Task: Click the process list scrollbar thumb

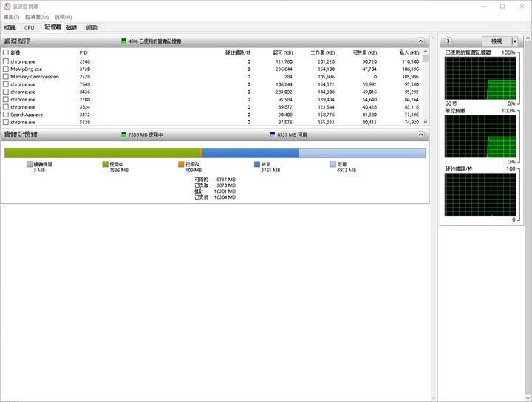Action: click(x=426, y=58)
